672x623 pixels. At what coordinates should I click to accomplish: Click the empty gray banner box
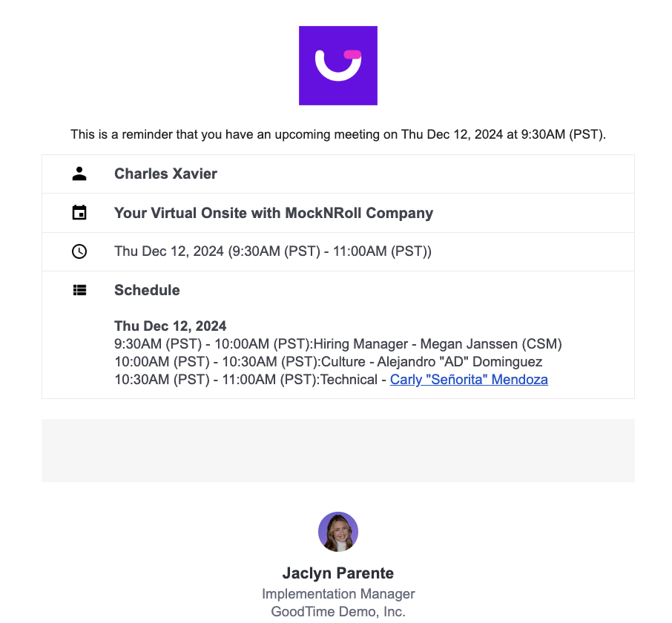(x=337, y=450)
